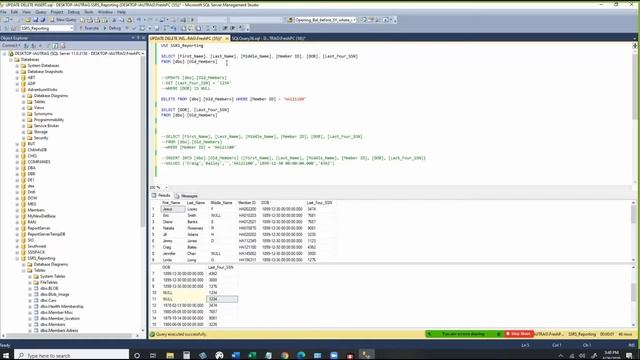This screenshot has height=360, width=640.
Task: Close the UPDATE DELETE INSERT.sql tab
Action: (x=227, y=38)
